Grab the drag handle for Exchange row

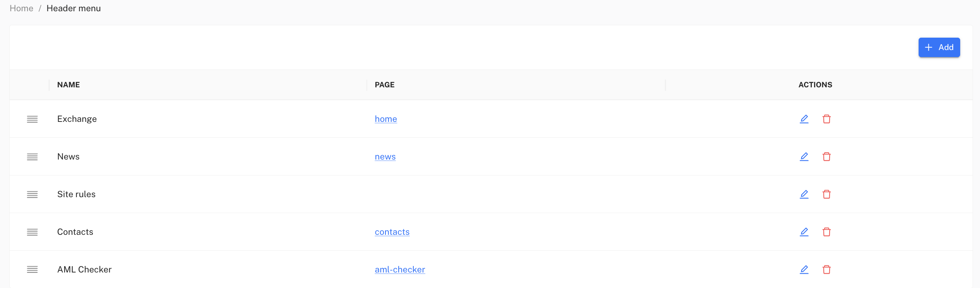(x=32, y=119)
